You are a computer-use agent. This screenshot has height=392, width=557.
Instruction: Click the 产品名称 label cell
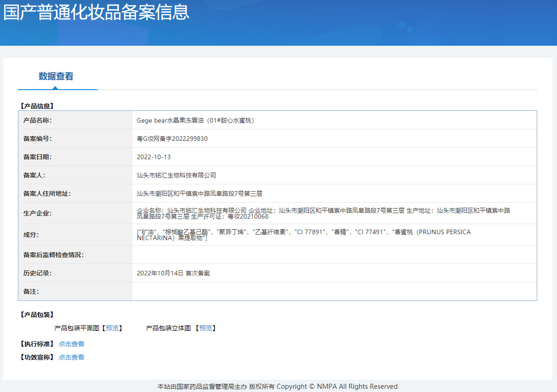click(75, 120)
